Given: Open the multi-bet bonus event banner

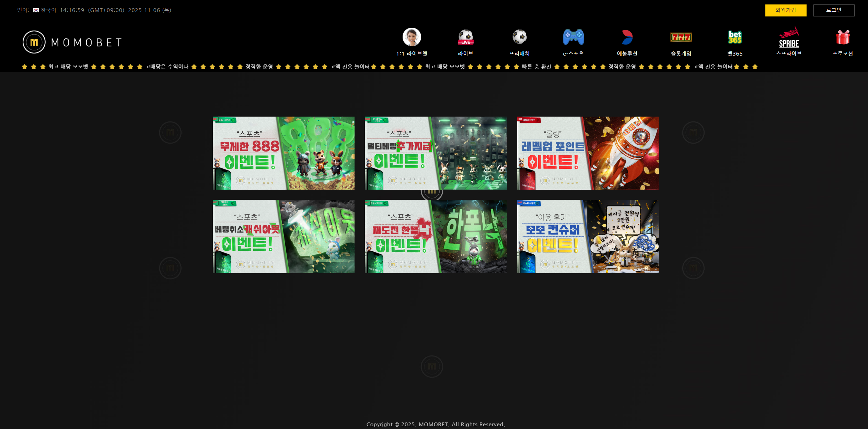Looking at the screenshot, I should tap(436, 153).
